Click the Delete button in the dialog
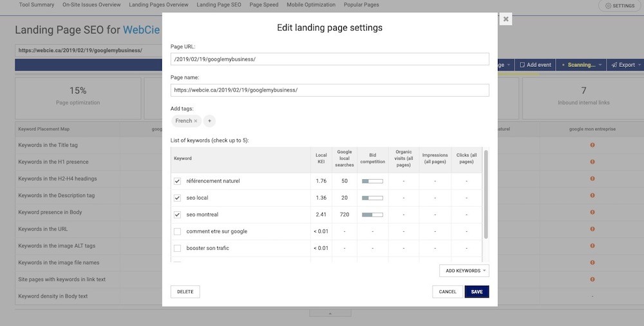 (x=185, y=292)
